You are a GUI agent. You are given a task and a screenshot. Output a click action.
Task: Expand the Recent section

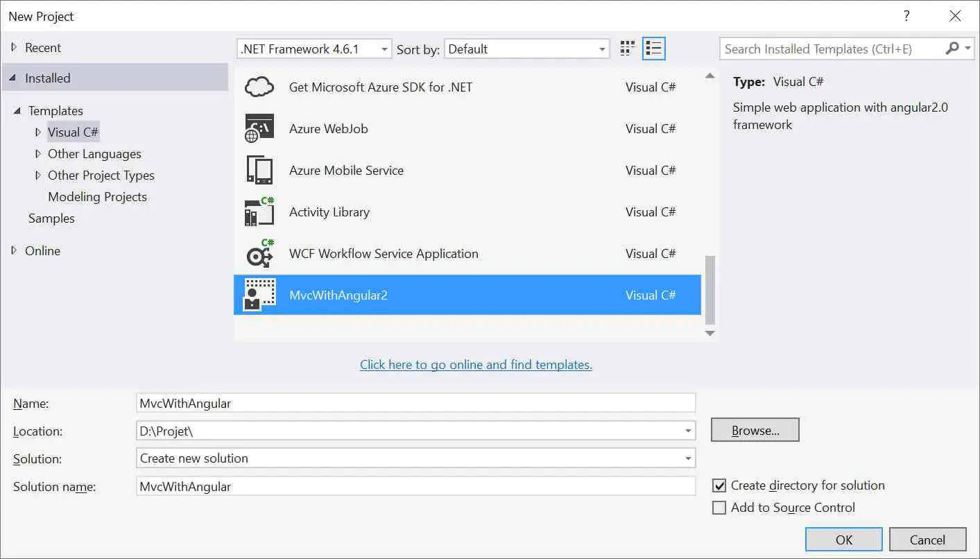(14, 48)
